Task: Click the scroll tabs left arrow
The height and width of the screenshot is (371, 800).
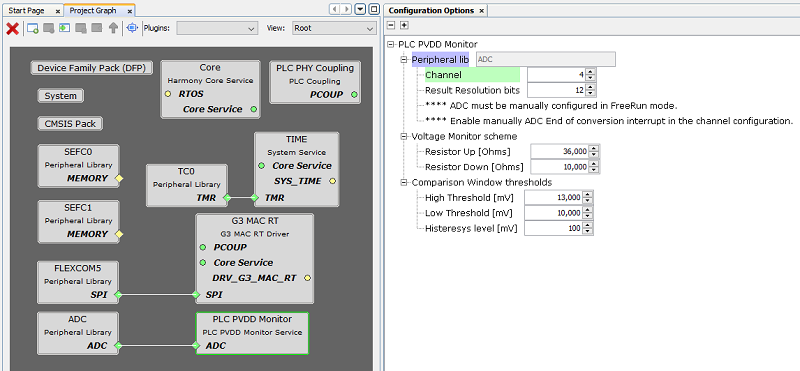Action: (335, 9)
